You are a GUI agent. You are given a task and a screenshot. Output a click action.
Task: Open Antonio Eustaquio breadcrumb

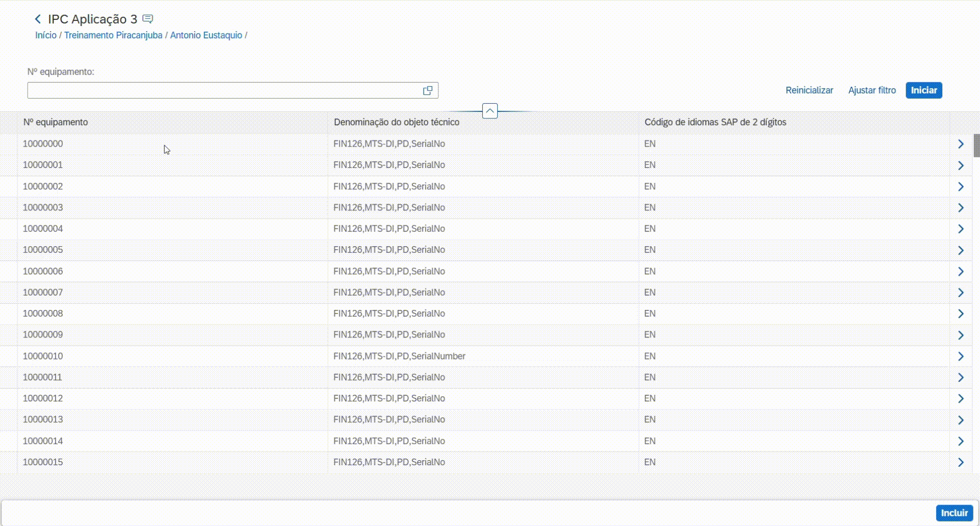206,35
